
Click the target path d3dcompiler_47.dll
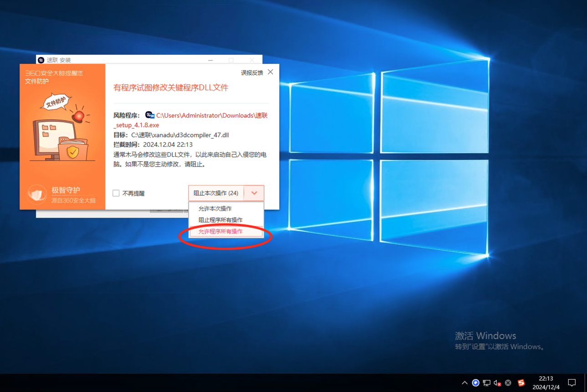(180, 135)
